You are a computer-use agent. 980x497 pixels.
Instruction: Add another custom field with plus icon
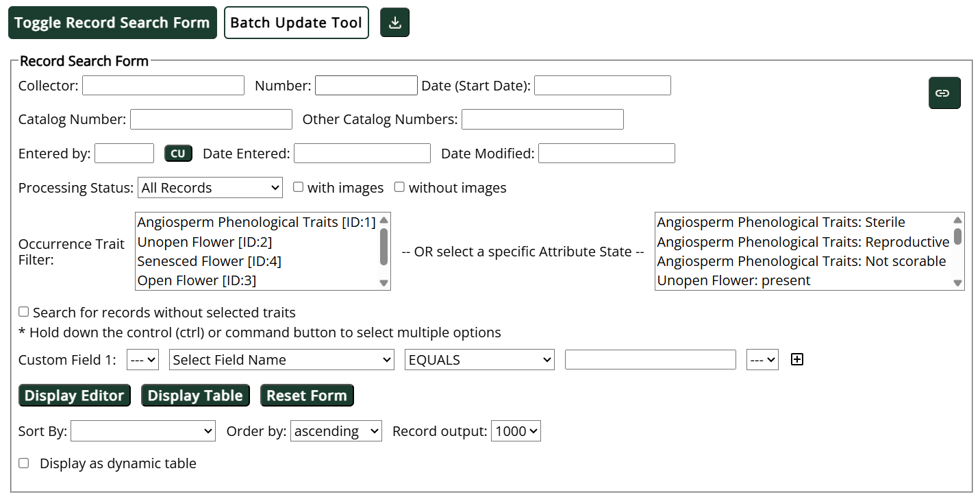point(796,359)
